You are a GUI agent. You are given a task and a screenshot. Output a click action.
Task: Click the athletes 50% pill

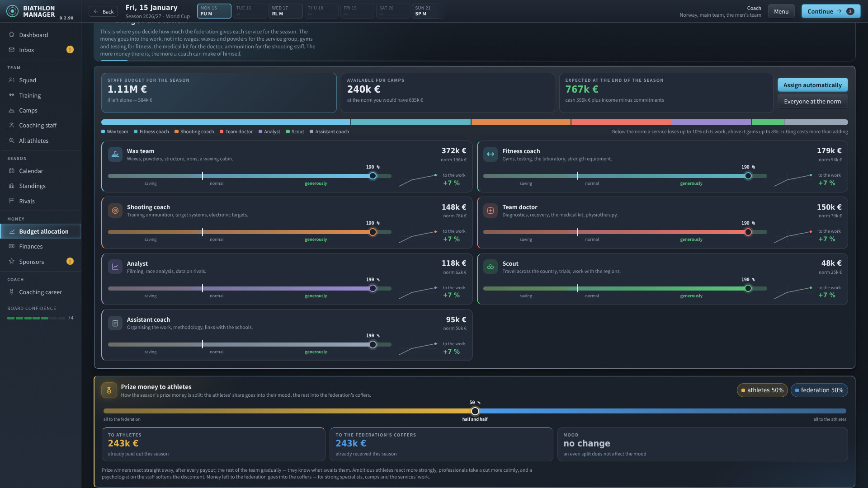tap(762, 390)
